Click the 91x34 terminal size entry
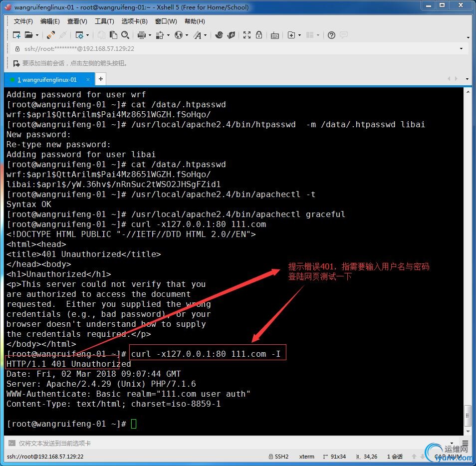The height and width of the screenshot is (466, 476). click(334, 457)
